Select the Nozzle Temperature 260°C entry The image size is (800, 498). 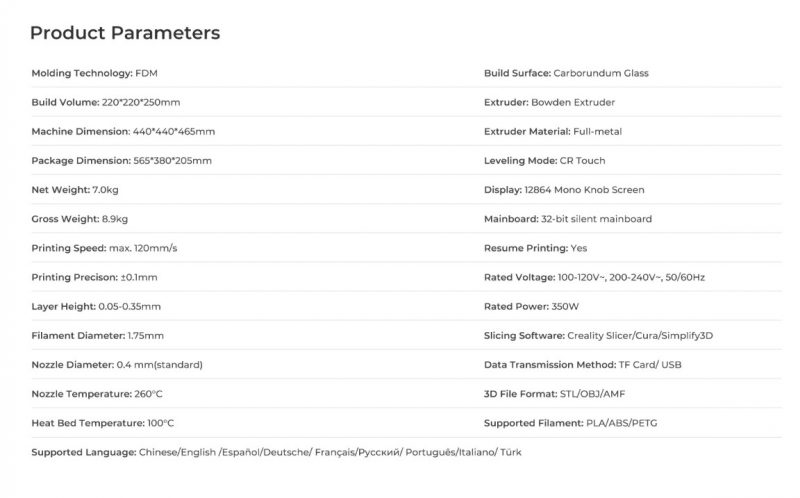point(97,394)
